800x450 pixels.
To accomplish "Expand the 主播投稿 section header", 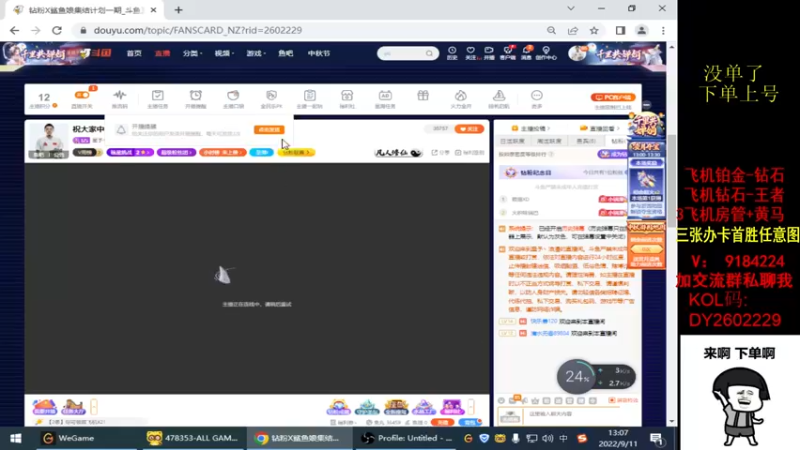I will click(531, 129).
